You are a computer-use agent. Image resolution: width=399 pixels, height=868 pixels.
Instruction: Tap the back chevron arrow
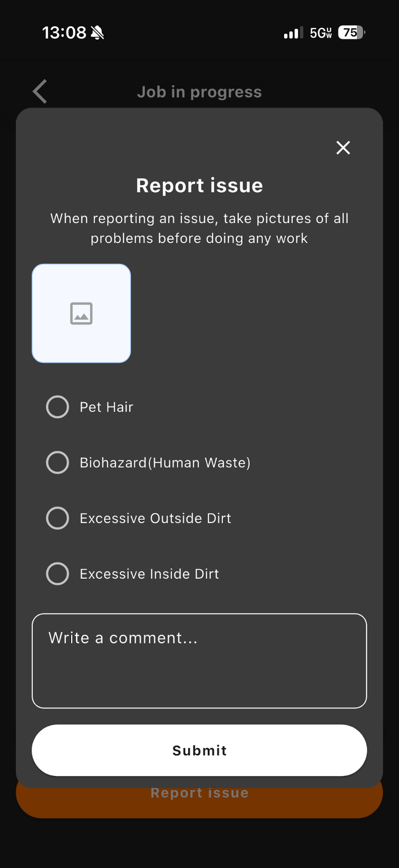[x=39, y=92]
